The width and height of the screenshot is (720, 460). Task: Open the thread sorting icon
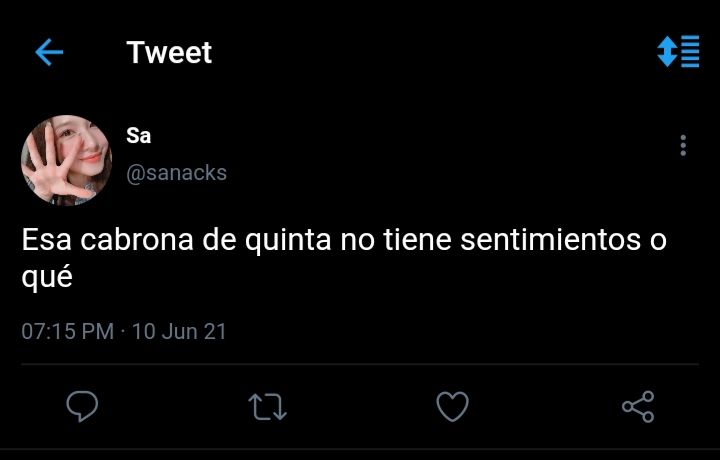pyautogui.click(x=678, y=51)
